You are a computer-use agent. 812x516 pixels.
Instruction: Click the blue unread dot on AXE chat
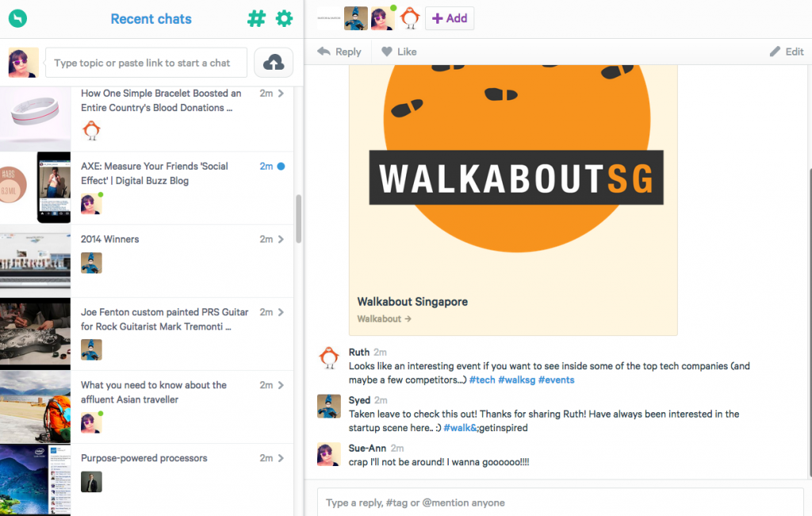coord(282,166)
